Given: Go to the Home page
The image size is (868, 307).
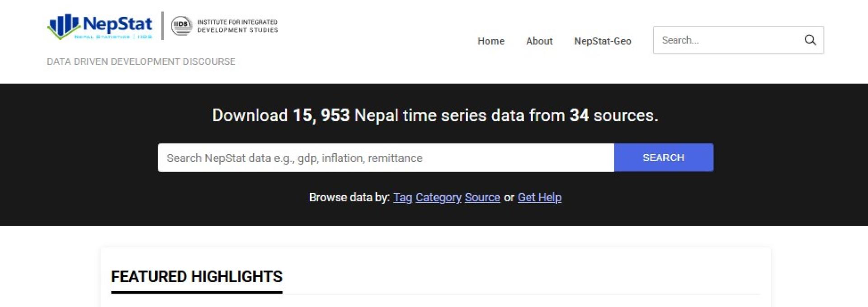Looking at the screenshot, I should click(491, 41).
